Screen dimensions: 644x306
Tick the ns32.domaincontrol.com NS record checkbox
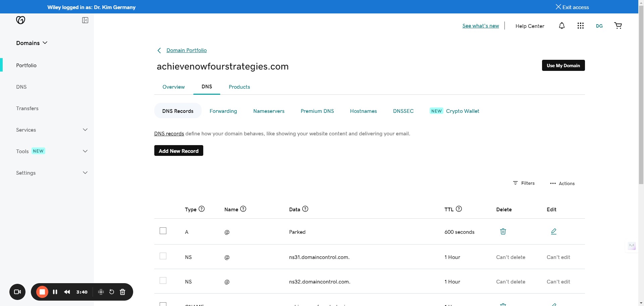coord(163,280)
